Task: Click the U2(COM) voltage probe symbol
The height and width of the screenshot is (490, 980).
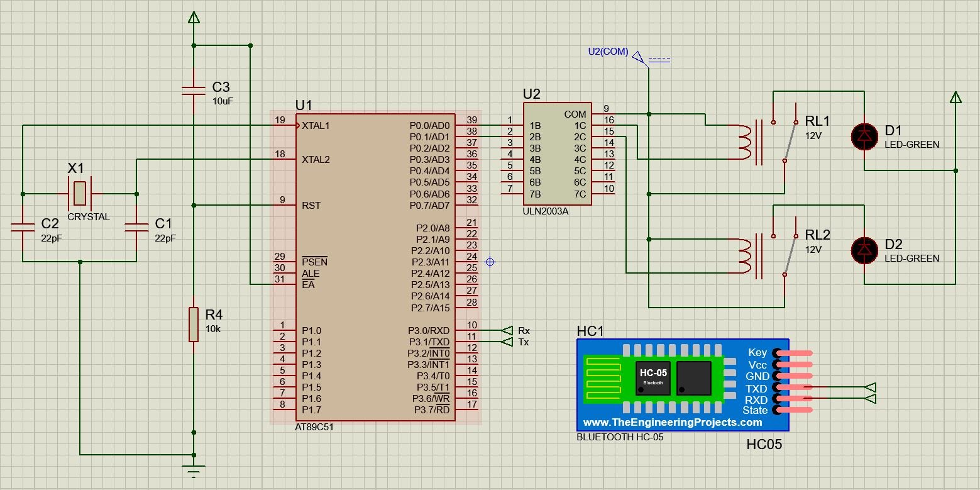Action: pyautogui.click(x=640, y=58)
